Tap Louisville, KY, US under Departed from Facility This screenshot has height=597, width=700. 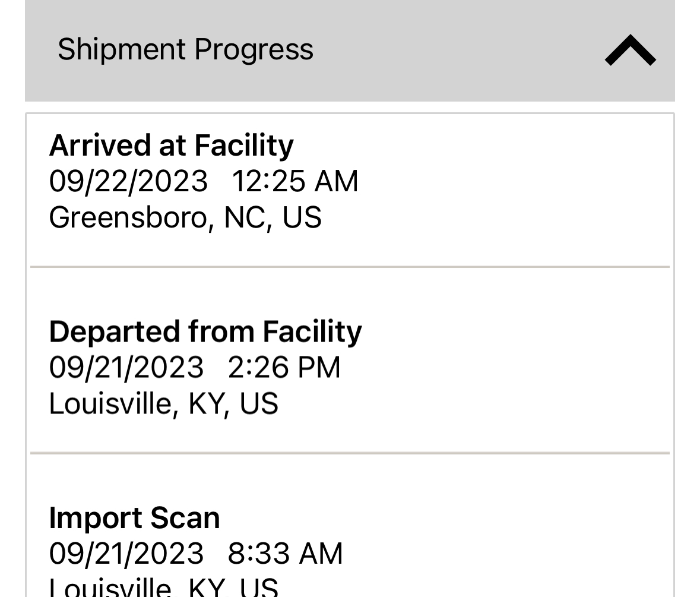(x=163, y=404)
